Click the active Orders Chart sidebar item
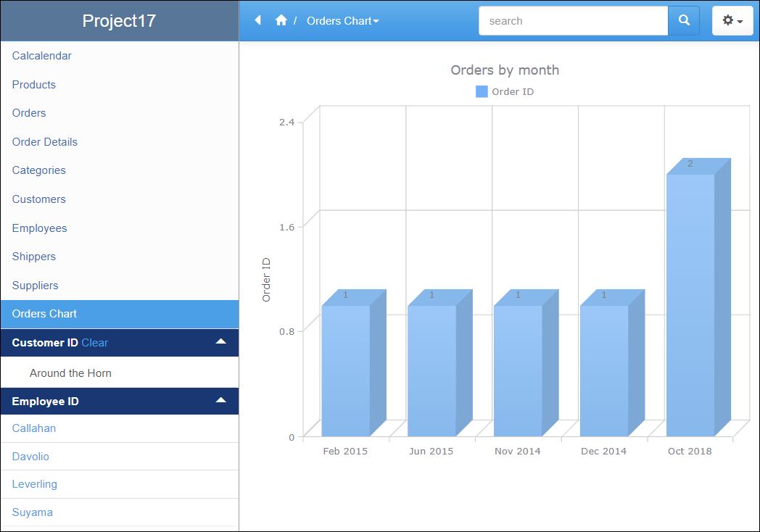This screenshot has width=760, height=532. coord(44,314)
